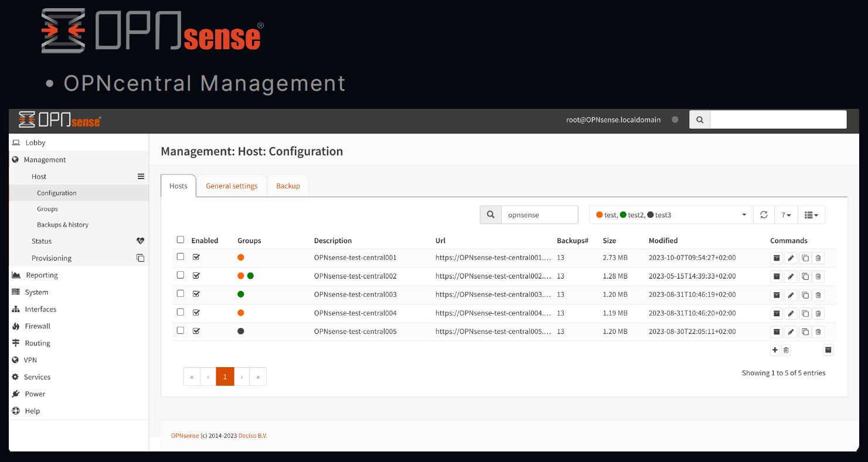
Task: Expand the Reporting sidebar section
Action: 79,275
